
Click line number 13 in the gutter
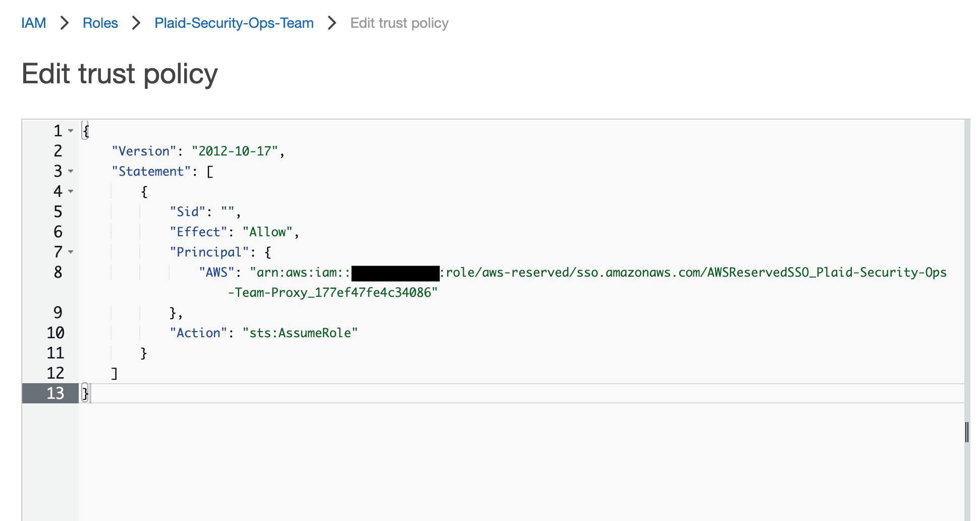[x=56, y=393]
